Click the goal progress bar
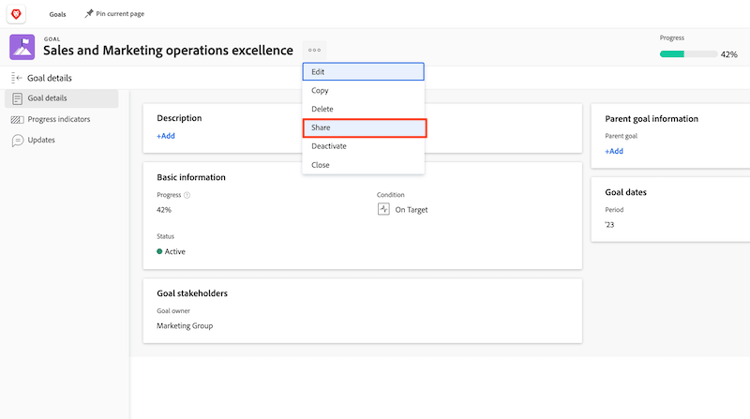The width and height of the screenshot is (750, 419). click(x=687, y=54)
